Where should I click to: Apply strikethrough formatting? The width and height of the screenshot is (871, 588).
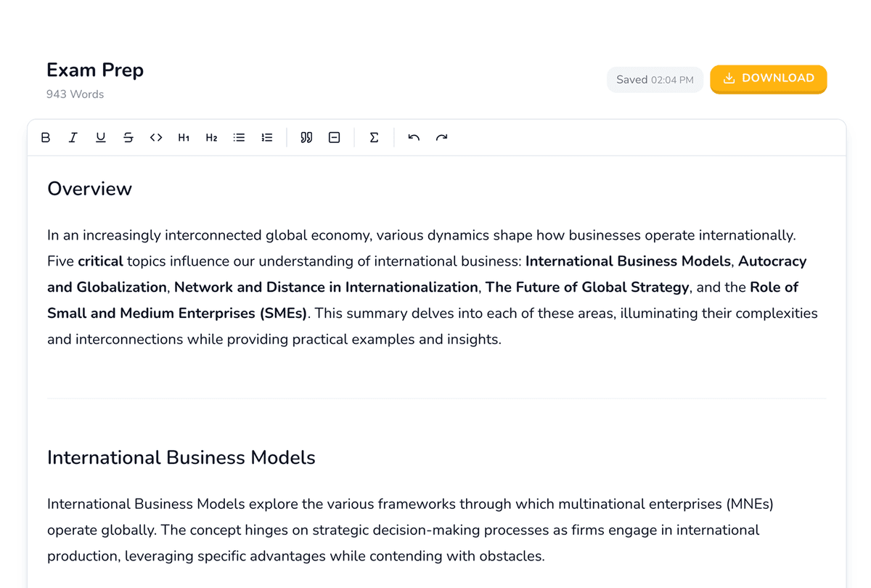tap(128, 137)
